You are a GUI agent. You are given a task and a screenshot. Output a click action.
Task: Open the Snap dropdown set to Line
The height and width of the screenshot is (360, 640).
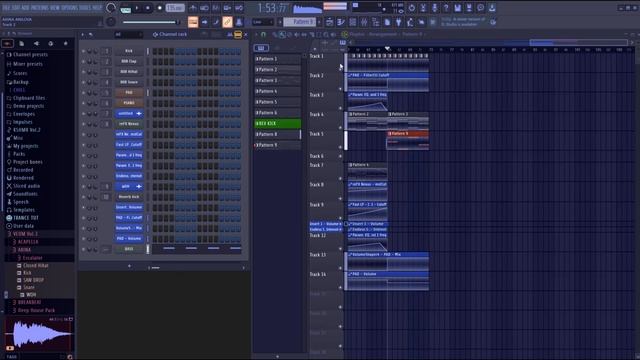pyautogui.click(x=262, y=22)
